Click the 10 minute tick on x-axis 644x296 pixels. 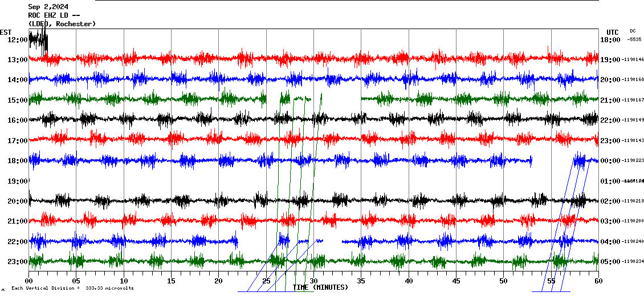point(124,281)
